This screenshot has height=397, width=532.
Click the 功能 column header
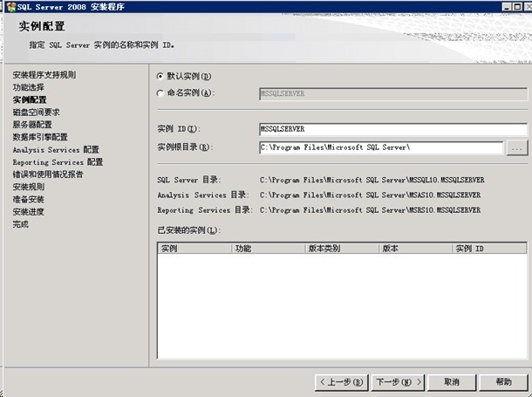269,249
